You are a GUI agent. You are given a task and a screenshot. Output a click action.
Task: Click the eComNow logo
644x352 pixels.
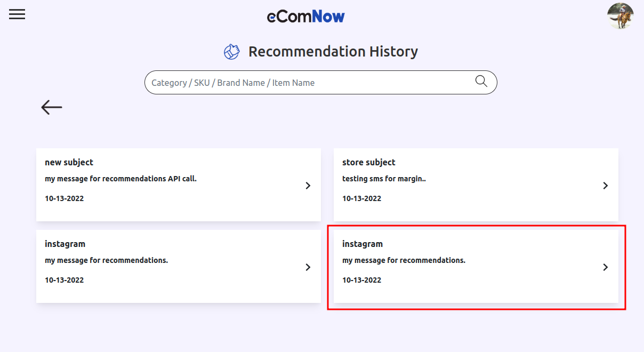pyautogui.click(x=306, y=17)
